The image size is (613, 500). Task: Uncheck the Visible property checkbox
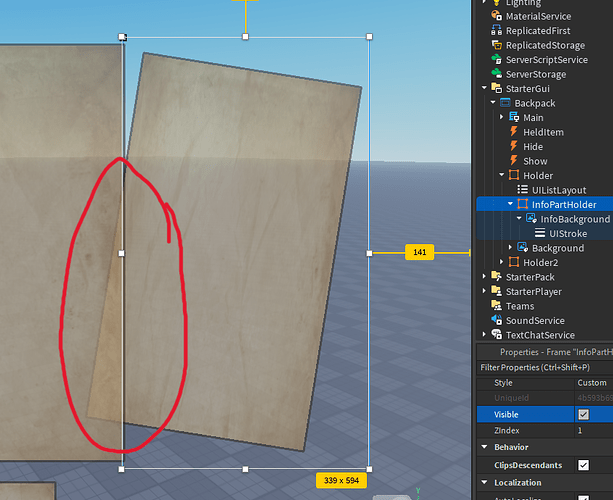(x=583, y=414)
